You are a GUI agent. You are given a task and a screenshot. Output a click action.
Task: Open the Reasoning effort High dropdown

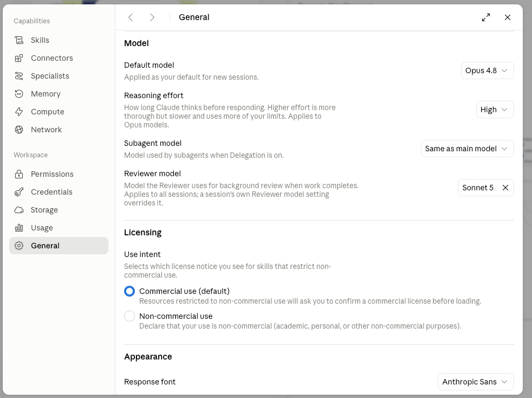[x=495, y=110]
